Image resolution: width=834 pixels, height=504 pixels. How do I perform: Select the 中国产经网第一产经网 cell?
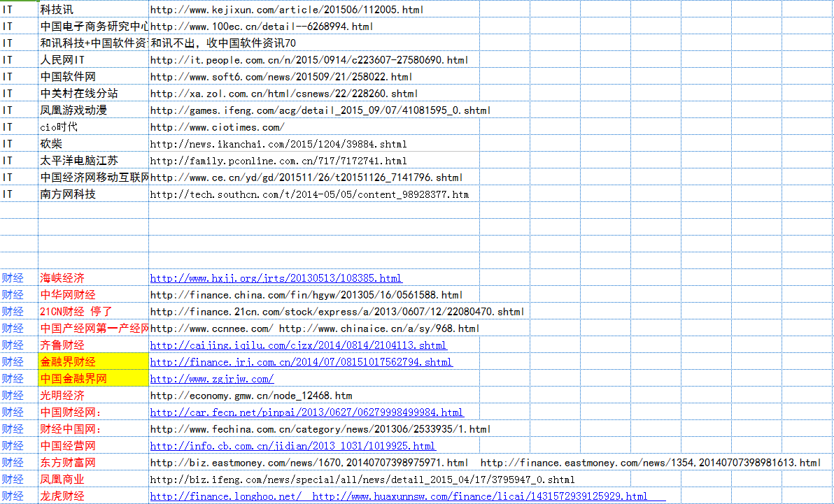(94, 329)
